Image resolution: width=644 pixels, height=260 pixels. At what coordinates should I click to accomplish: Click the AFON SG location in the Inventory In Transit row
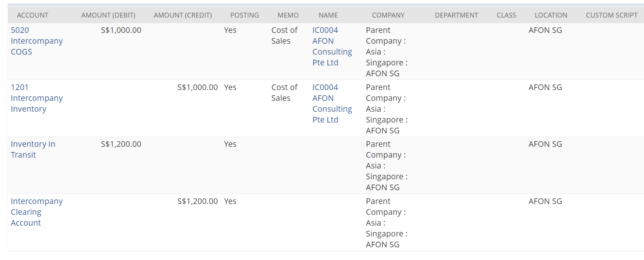(x=545, y=144)
